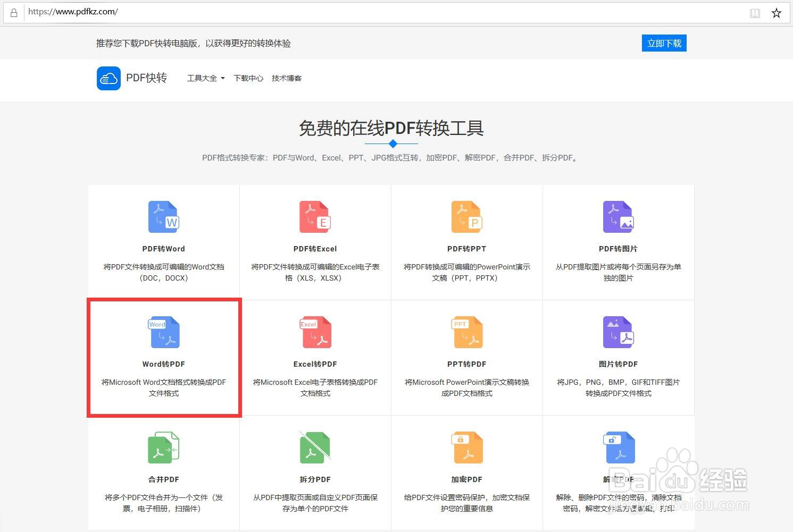Click the heading 免费的在线PDF转换工具
Screen dimensions: 793x532
391,128
